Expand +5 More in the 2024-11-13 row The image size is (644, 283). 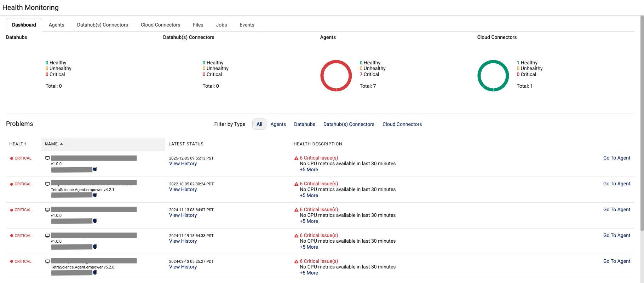(309, 221)
